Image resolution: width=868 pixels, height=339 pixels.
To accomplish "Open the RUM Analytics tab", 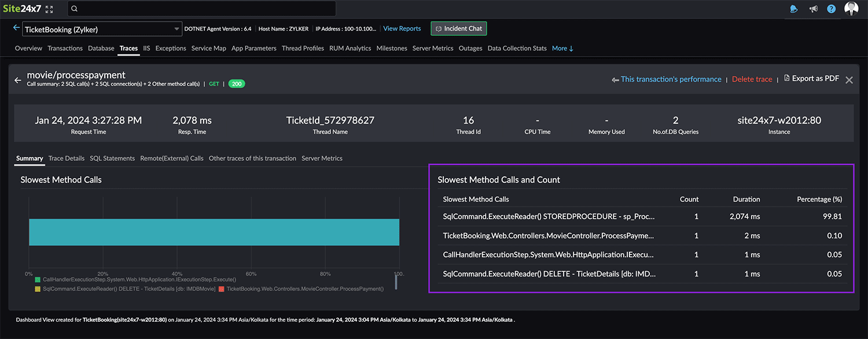I will point(350,48).
